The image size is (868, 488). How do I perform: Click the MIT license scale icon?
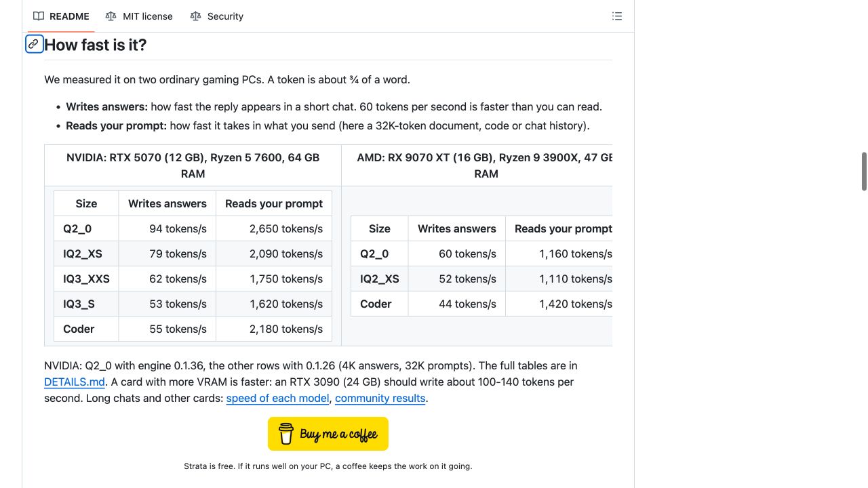(111, 16)
